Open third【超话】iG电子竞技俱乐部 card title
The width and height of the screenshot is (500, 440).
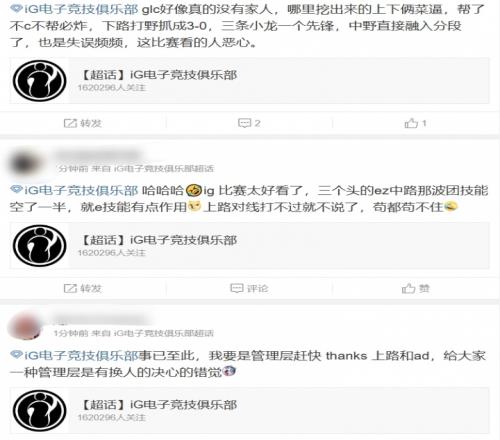tap(159, 405)
